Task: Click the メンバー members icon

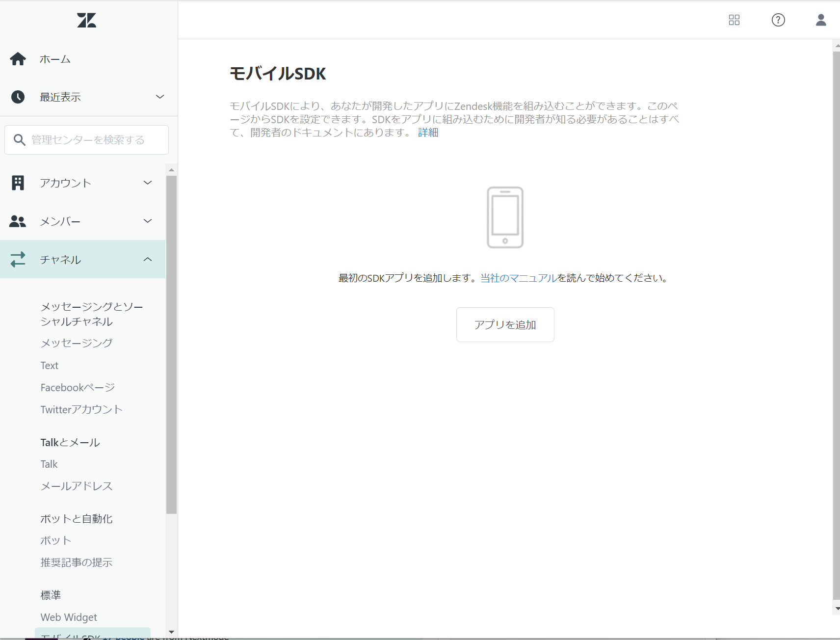Action: click(x=18, y=221)
